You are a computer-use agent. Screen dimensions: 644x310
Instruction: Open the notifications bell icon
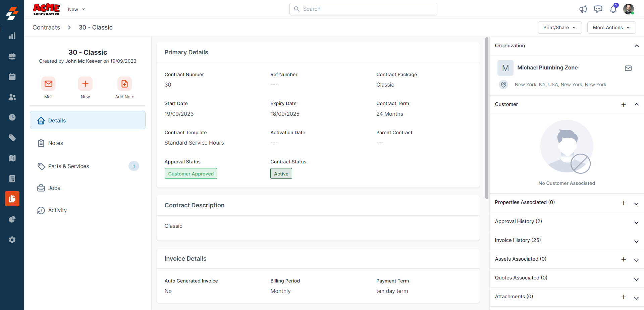(x=613, y=9)
